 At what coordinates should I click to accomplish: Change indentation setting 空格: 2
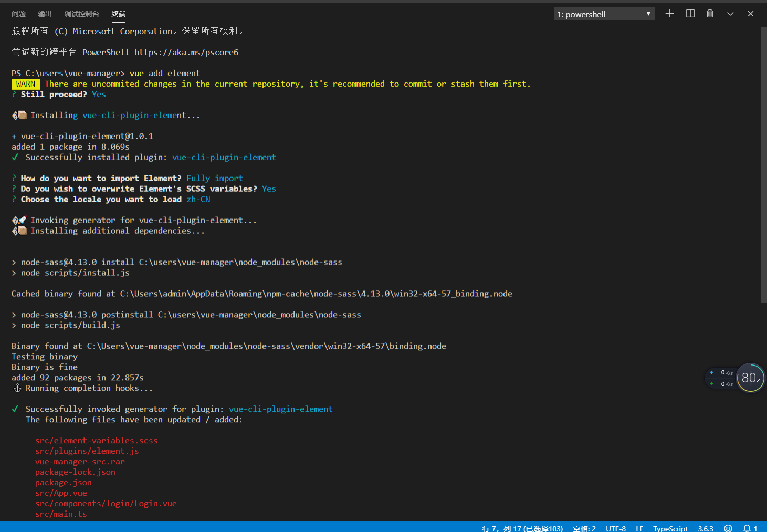click(584, 528)
